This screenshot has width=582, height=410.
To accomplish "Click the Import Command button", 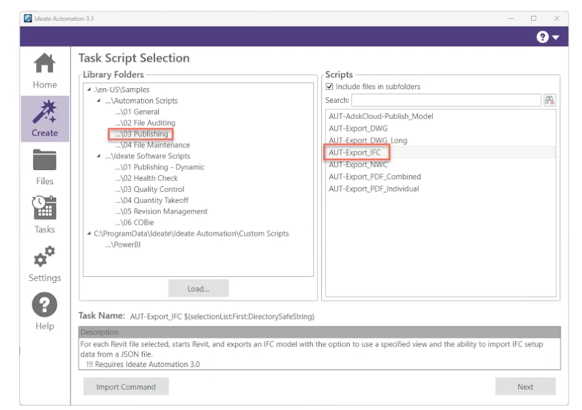I will 126,387.
